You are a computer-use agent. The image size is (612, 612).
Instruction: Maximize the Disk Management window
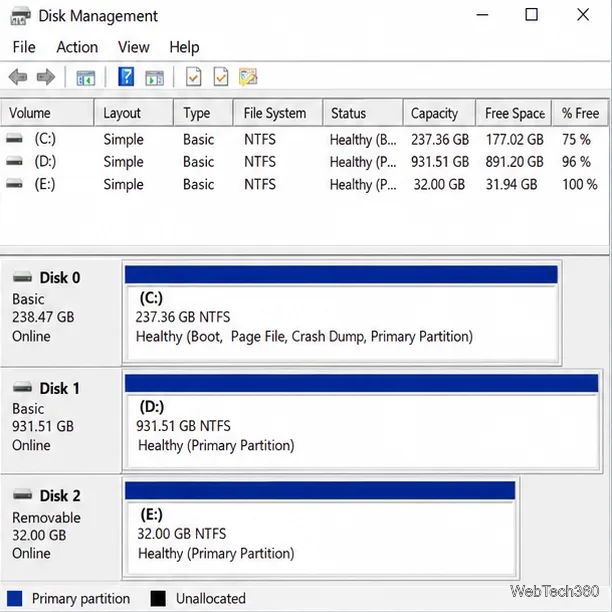point(531,15)
